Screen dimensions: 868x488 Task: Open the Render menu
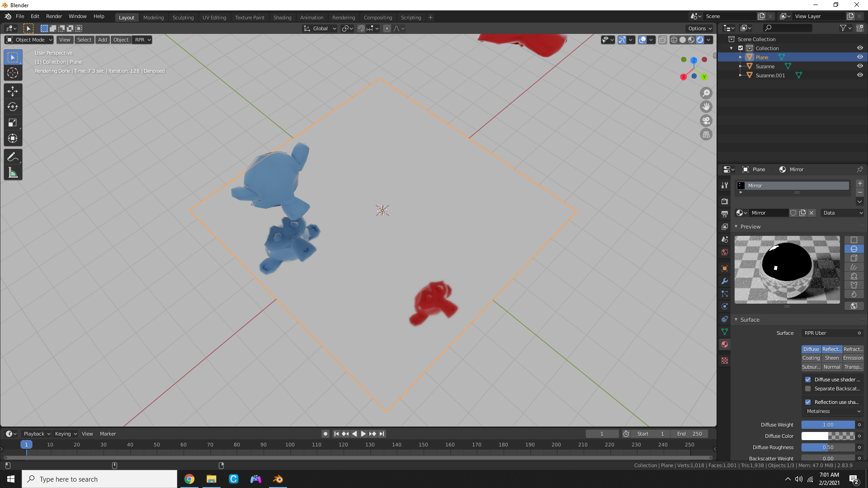[x=54, y=16]
